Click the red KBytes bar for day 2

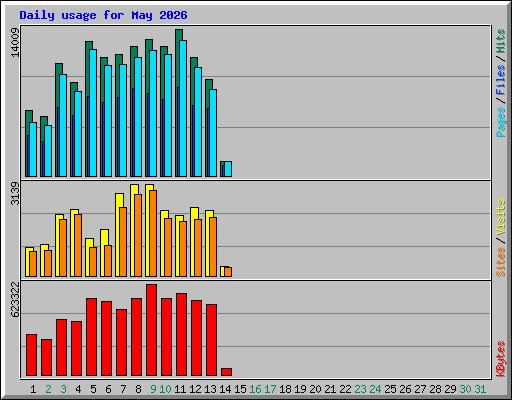click(x=46, y=358)
